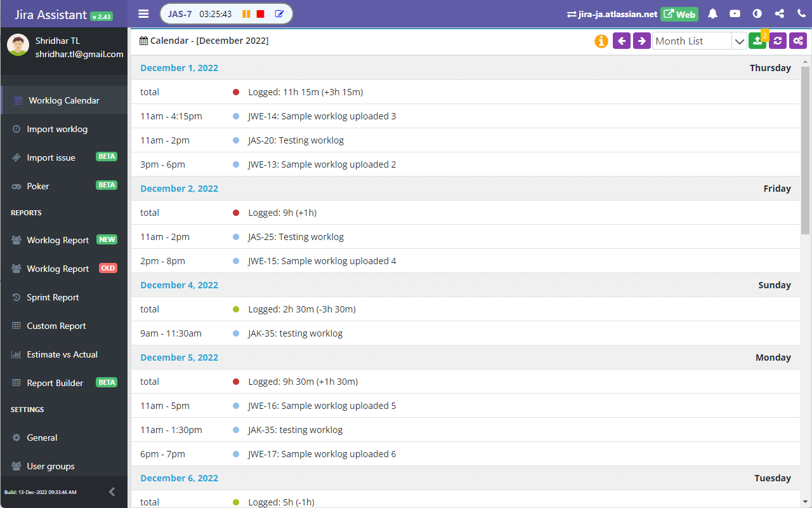
Task: Open JWE-16 Sample worklog uploaded 5
Action: pos(322,406)
